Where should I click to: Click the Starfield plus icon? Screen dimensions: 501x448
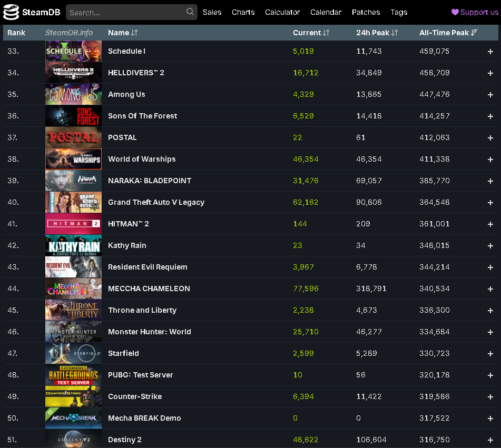490,354
